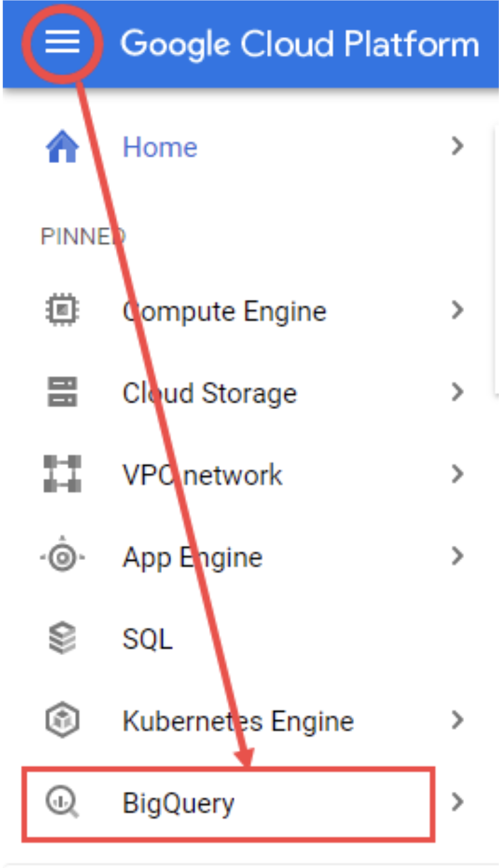This screenshot has height=868, width=499.
Task: Click the Cloud Storage icon
Action: (x=62, y=392)
